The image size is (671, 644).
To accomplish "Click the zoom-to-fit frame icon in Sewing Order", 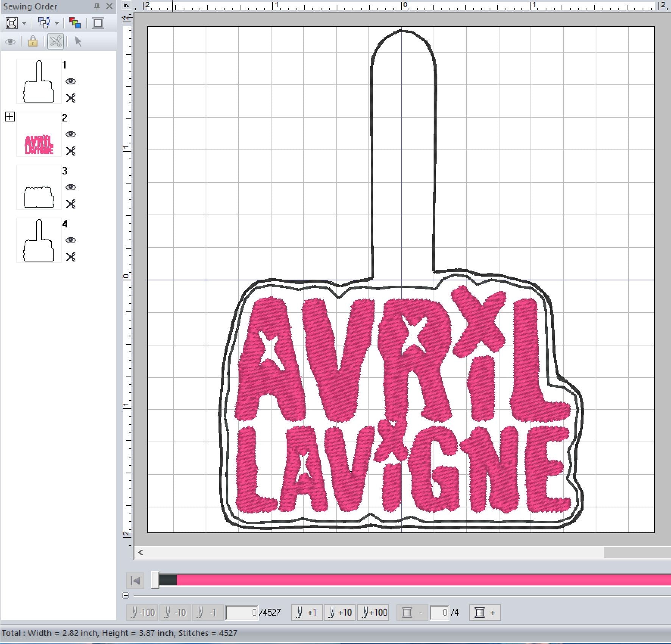I will click(x=12, y=23).
